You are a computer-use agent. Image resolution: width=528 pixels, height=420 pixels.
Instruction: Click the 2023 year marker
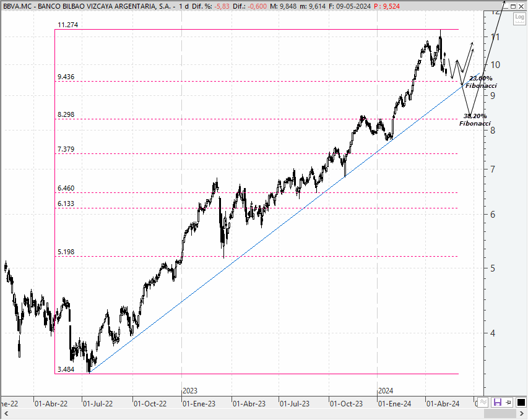(x=190, y=391)
